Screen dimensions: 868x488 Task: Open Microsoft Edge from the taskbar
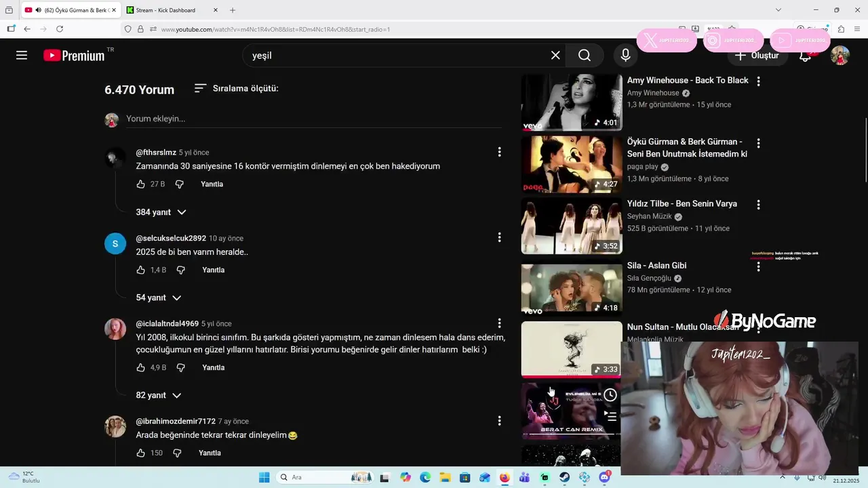[x=425, y=477]
